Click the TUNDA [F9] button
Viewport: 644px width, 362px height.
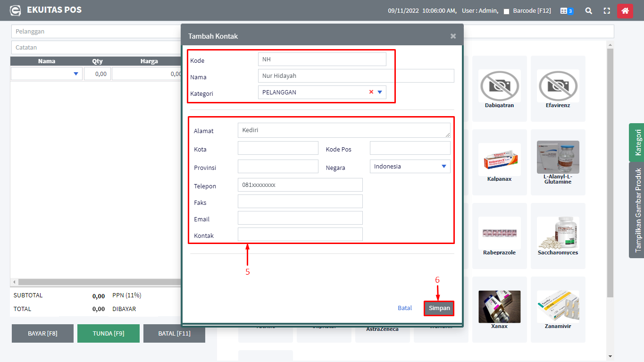pyautogui.click(x=109, y=333)
